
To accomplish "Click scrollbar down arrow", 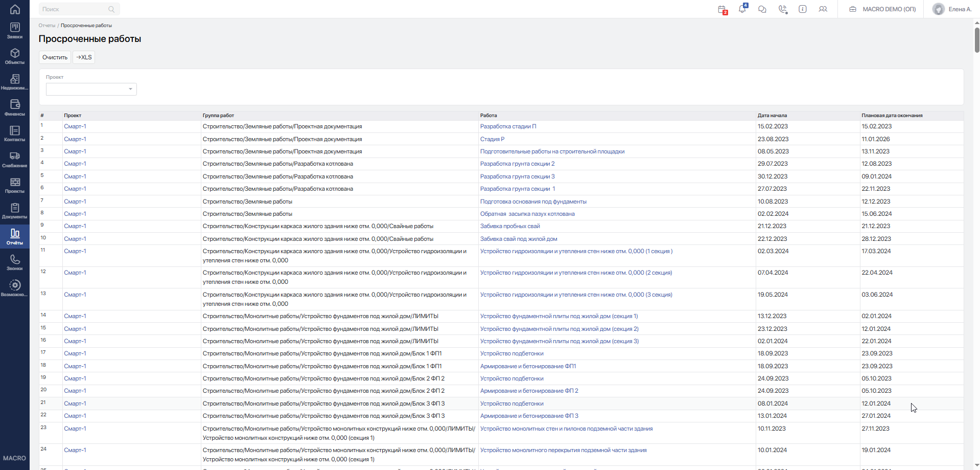I will (x=977, y=465).
